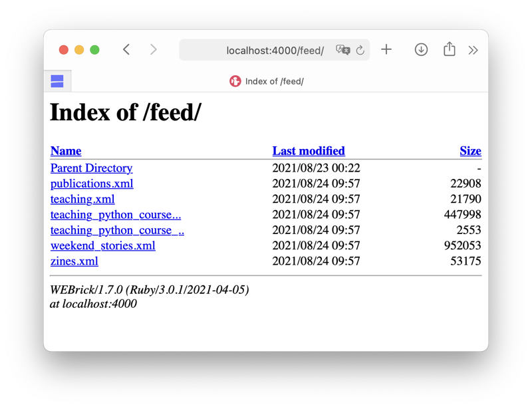Sort by the Name column header
The width and height of the screenshot is (532, 409).
click(66, 151)
